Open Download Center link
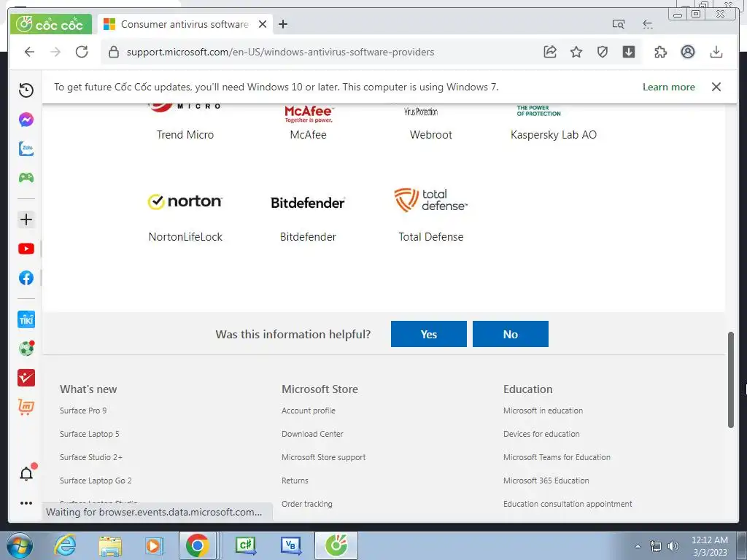This screenshot has width=747, height=560. [312, 434]
